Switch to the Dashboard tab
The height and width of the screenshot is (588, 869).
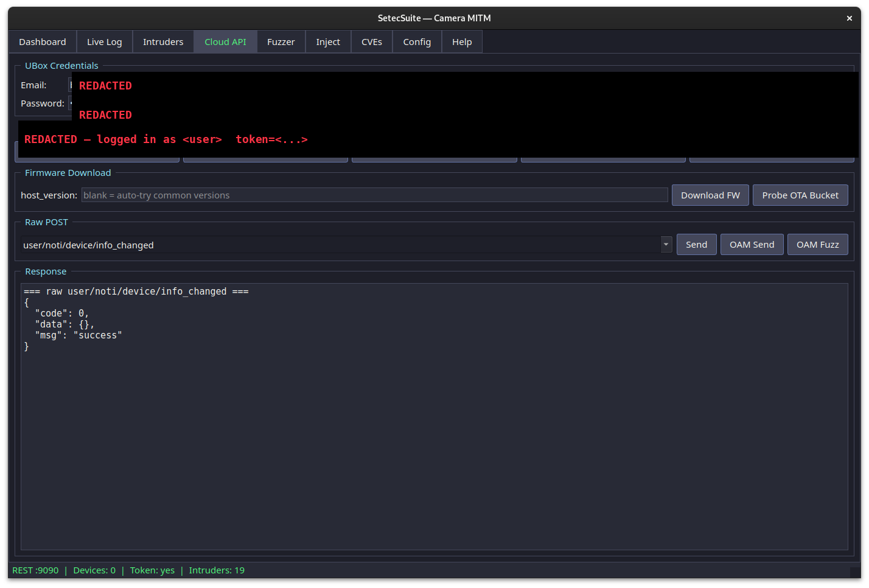(x=42, y=41)
